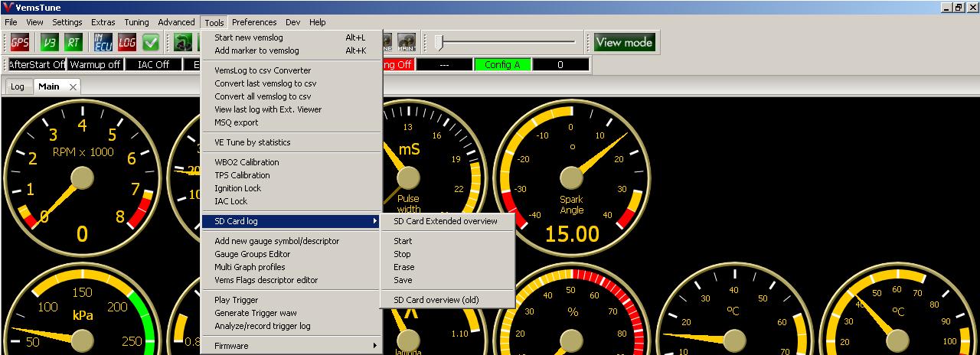Click Save in SD Card submenu
The height and width of the screenshot is (355, 980).
(447, 280)
